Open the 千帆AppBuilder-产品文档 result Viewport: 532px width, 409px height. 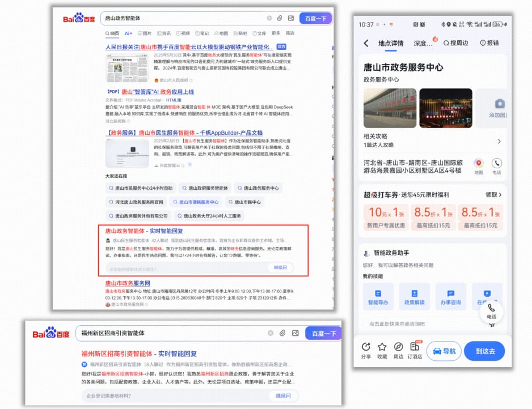click(184, 133)
